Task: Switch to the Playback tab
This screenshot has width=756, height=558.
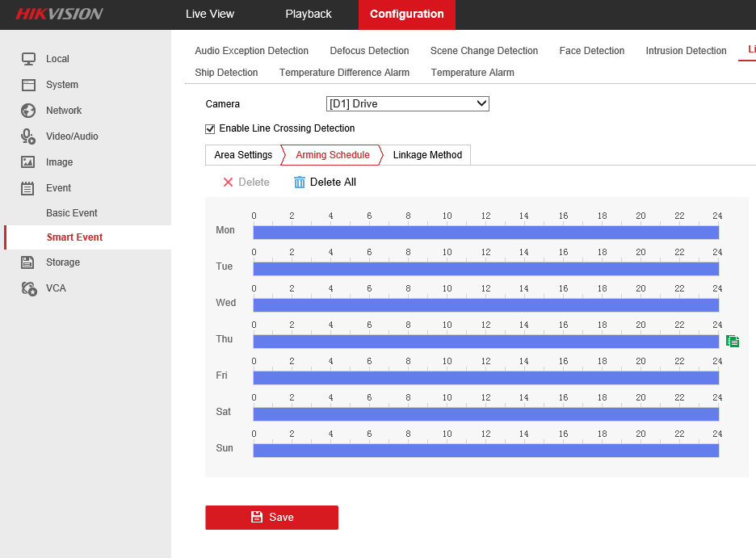Action: (x=309, y=15)
